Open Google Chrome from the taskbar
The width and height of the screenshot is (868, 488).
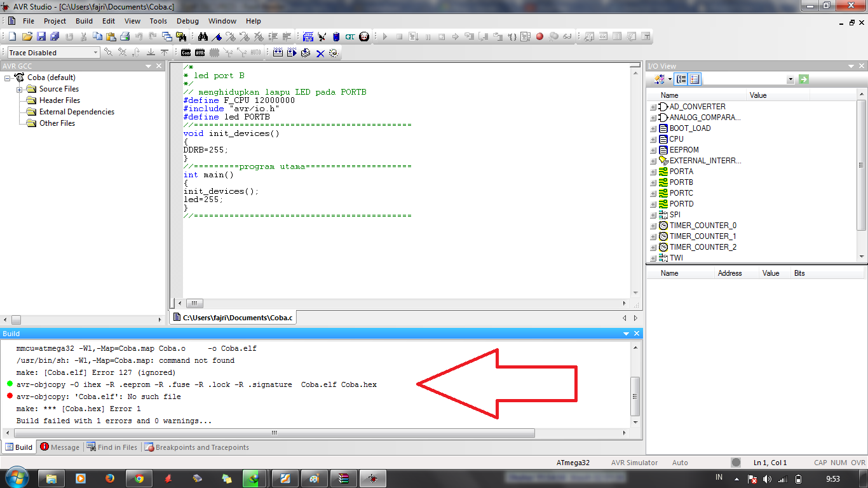139,478
